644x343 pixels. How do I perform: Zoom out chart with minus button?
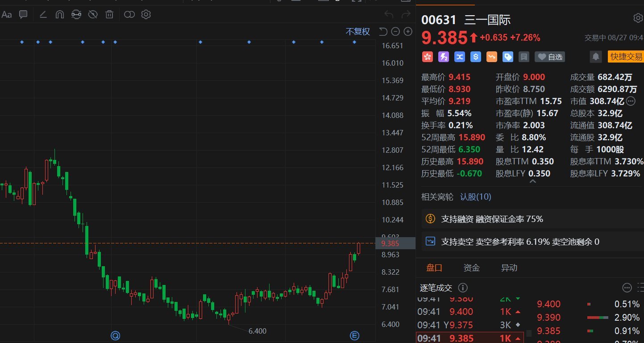[x=395, y=31]
